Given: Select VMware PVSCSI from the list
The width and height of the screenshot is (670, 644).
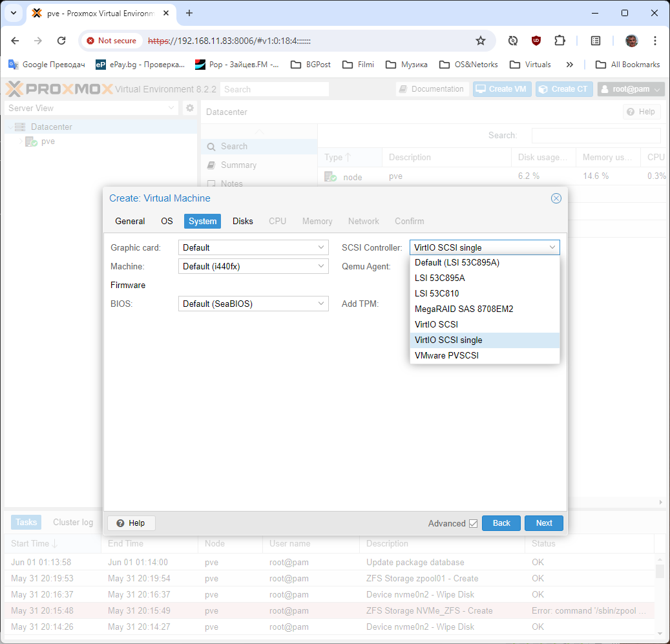Looking at the screenshot, I should click(x=446, y=355).
